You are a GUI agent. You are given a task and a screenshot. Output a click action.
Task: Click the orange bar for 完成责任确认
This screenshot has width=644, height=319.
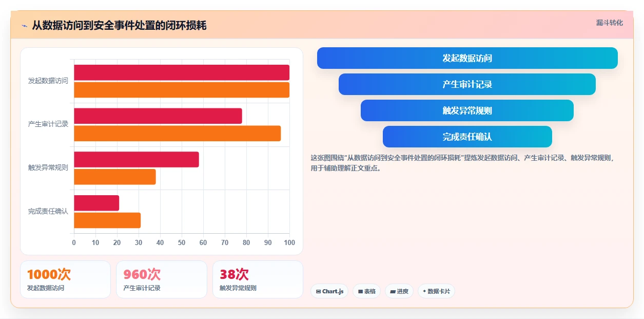point(107,220)
